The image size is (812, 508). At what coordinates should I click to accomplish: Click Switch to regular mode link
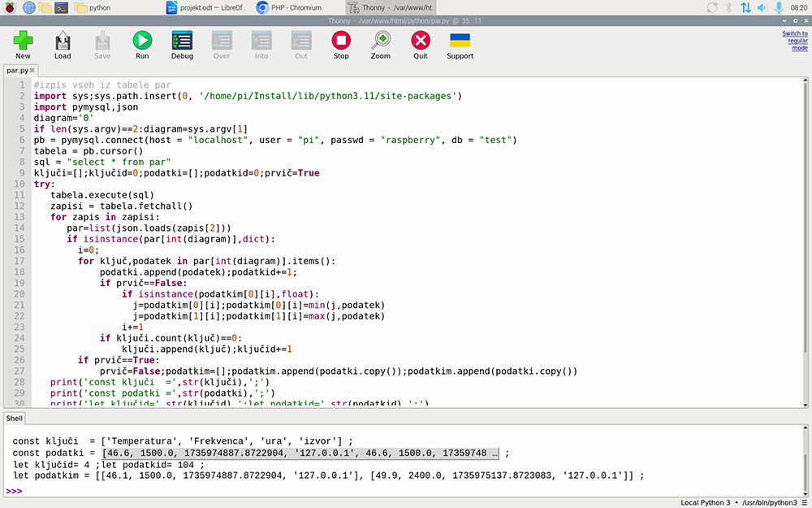pyautogui.click(x=795, y=41)
